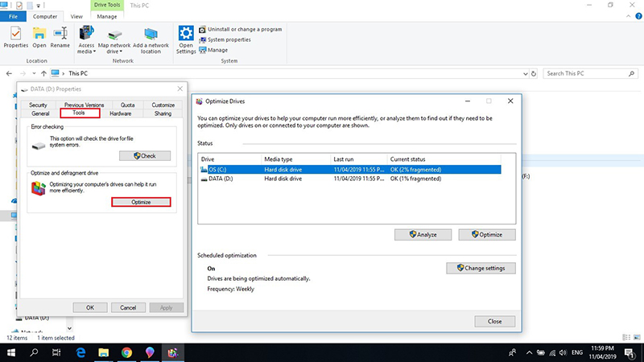Screen dimensions: 644x362
Task: Click Uninstall or change a program
Action: [x=241, y=30]
